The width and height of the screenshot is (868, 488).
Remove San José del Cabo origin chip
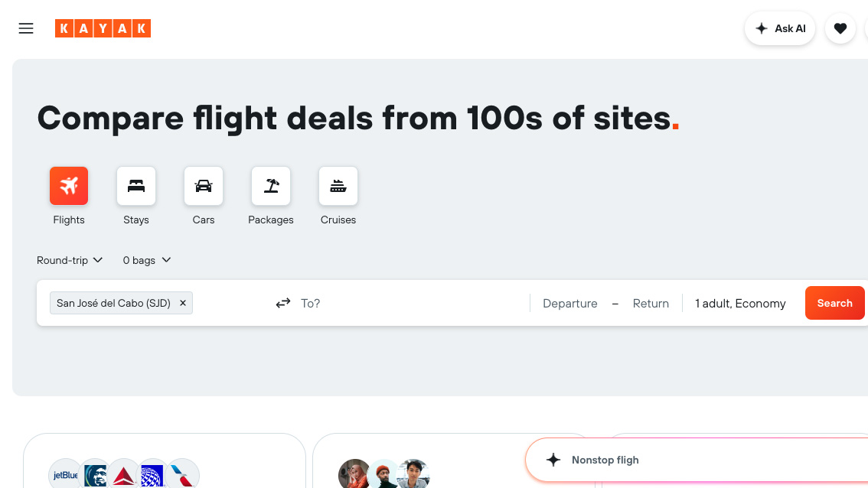click(183, 303)
